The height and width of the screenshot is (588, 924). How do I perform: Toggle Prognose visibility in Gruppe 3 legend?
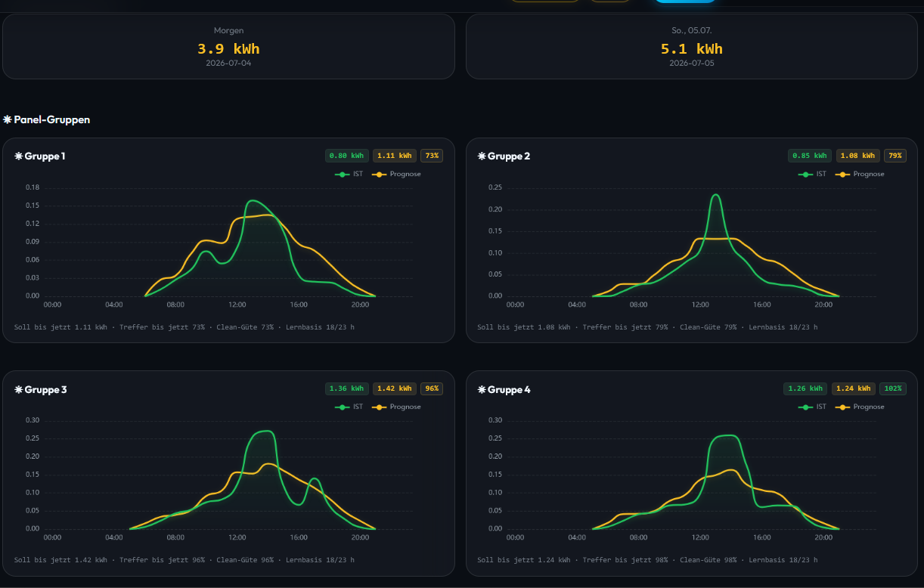[397, 407]
